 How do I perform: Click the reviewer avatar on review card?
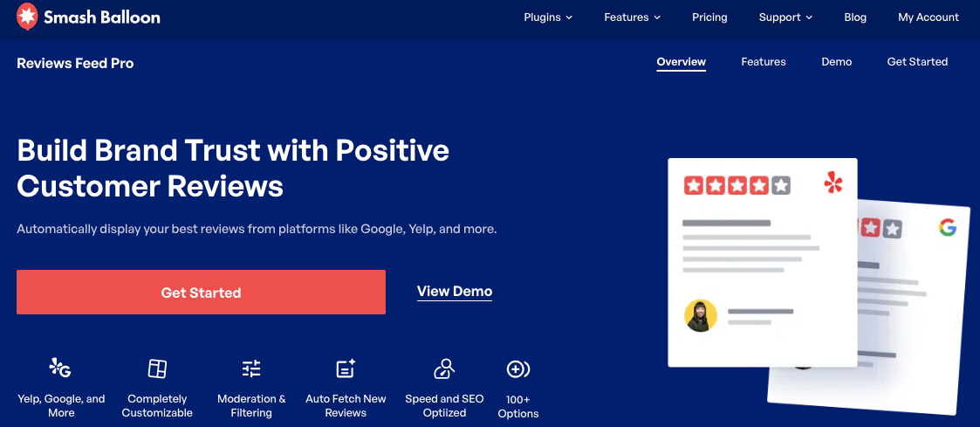[700, 315]
